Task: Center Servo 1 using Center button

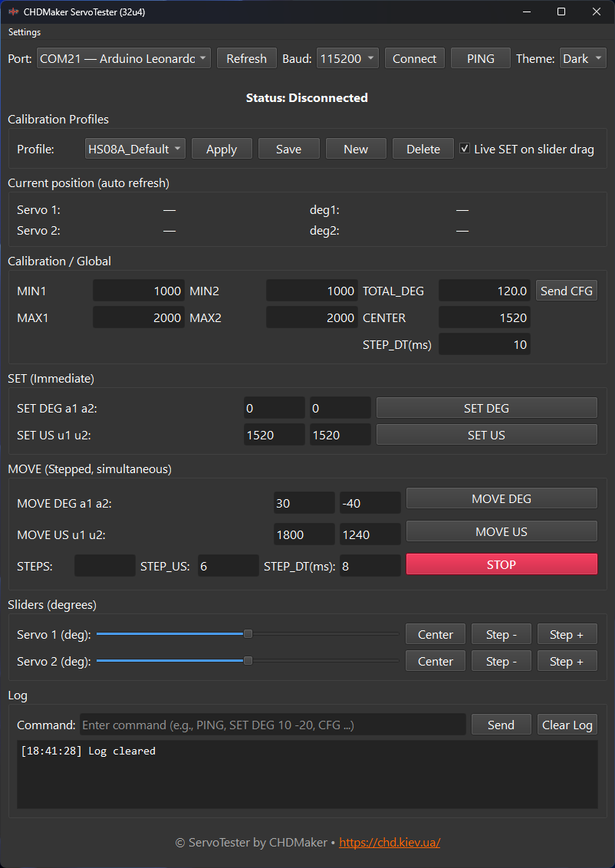Action: (435, 634)
